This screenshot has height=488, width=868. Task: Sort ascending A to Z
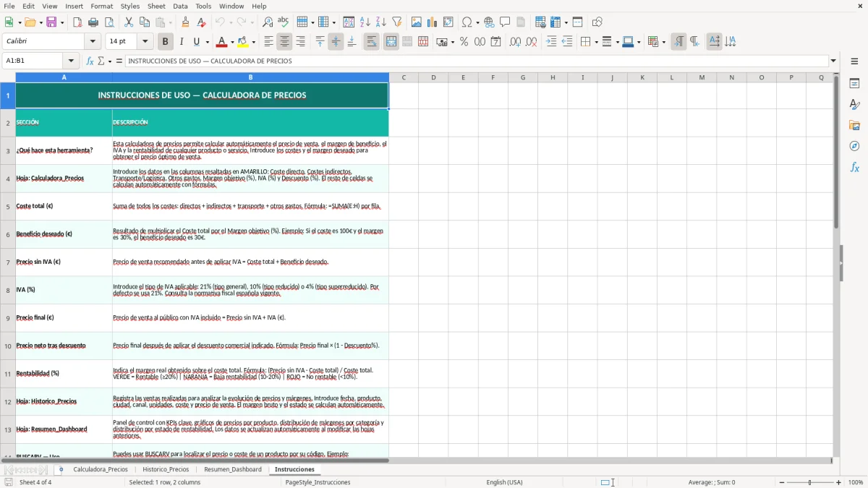[365, 22]
